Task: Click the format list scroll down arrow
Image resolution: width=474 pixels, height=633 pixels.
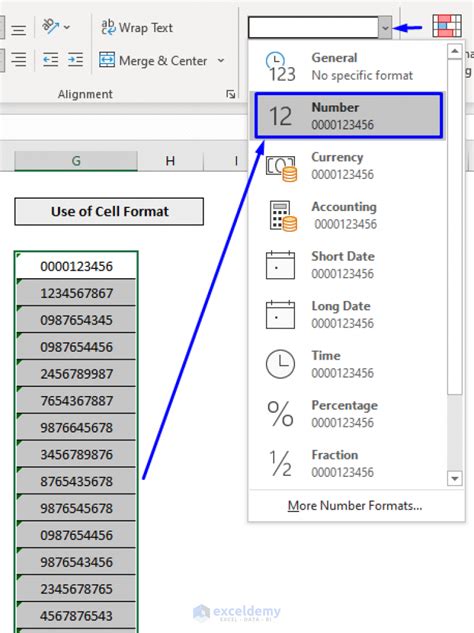Action: (455, 478)
